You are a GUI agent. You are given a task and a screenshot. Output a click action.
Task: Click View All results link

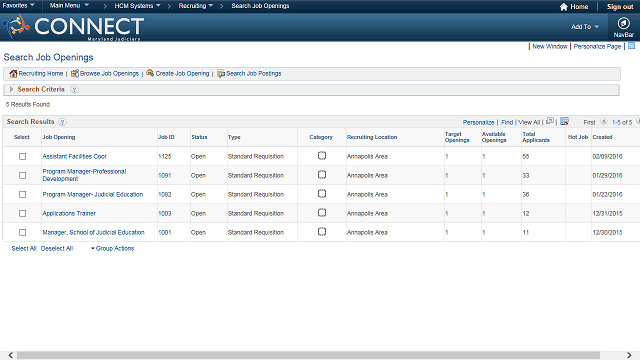[529, 122]
